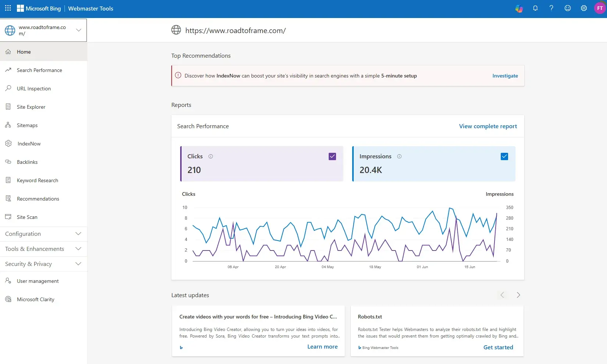This screenshot has width=607, height=364.
Task: Open View complete report link
Action: [x=488, y=126]
